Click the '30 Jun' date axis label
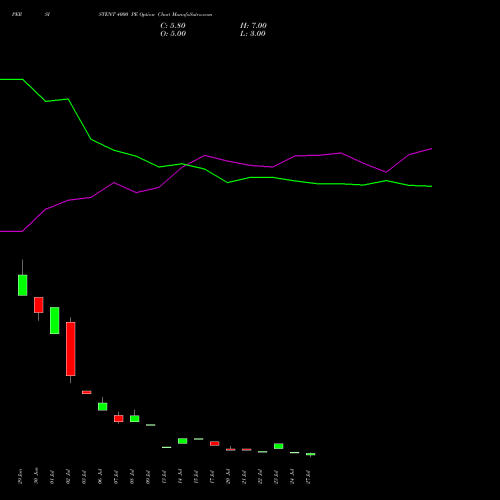500x500 pixels. point(36,476)
